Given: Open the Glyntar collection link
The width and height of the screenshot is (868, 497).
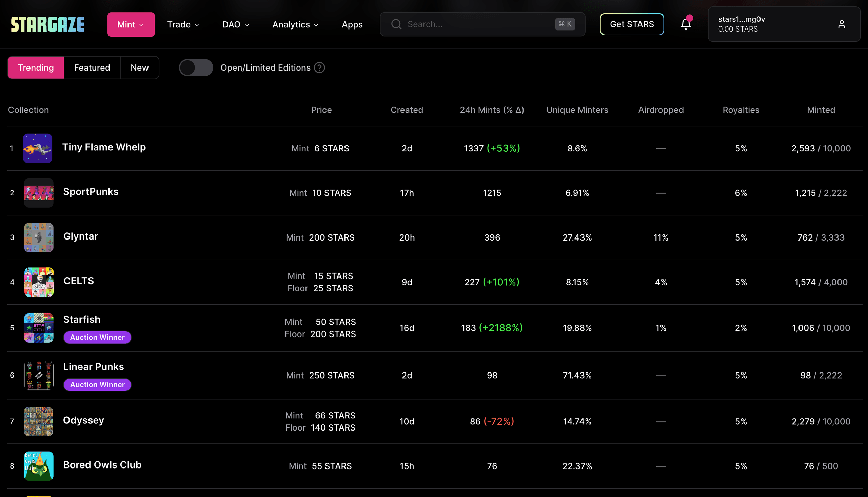Looking at the screenshot, I should 80,236.
